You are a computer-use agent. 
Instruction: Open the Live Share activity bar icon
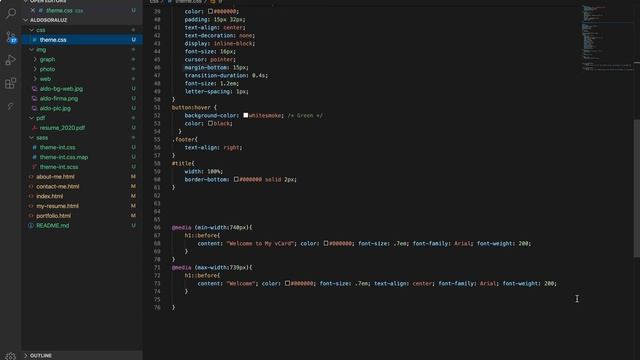coord(11,106)
